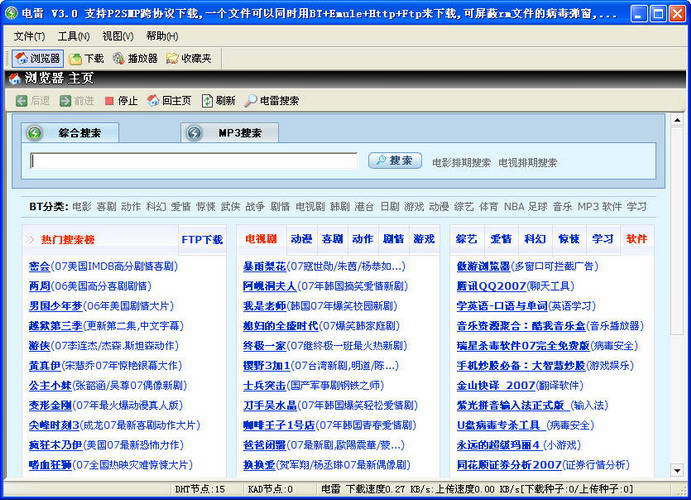Select the red 软件 tab
Image resolution: width=691 pixels, height=500 pixels.
637,239
